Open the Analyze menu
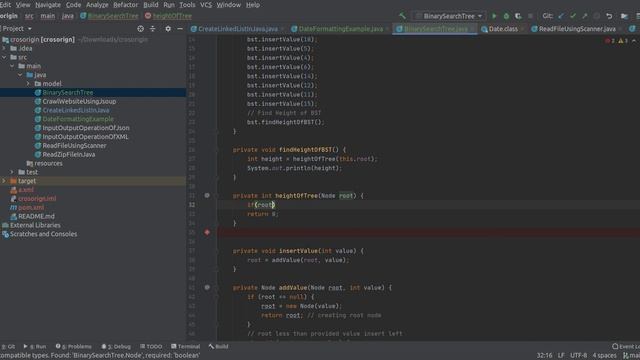 click(97, 5)
